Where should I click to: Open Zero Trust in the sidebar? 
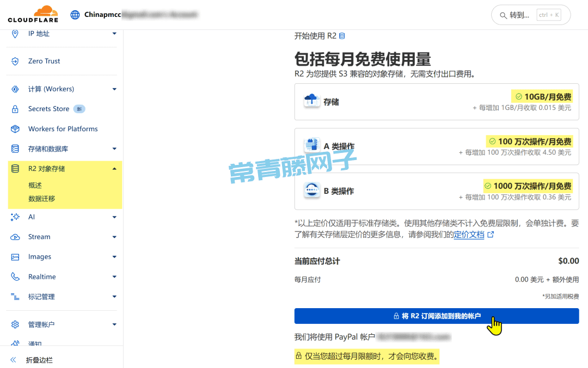click(x=44, y=61)
